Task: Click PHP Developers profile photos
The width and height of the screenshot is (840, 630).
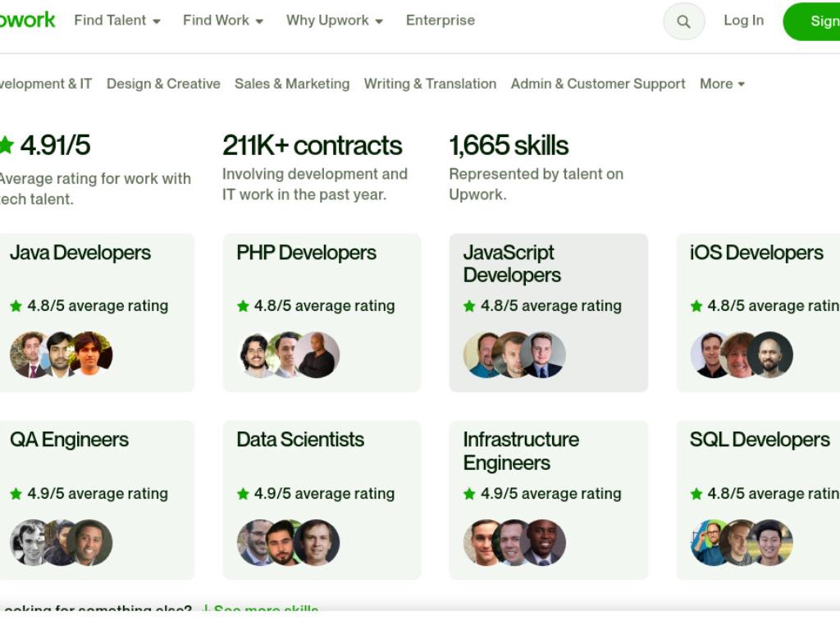Action: [x=288, y=354]
